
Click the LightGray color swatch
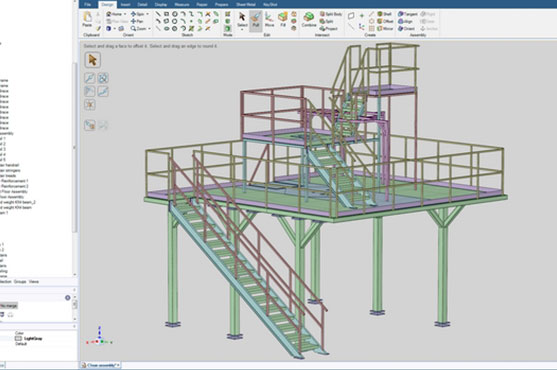[18, 338]
